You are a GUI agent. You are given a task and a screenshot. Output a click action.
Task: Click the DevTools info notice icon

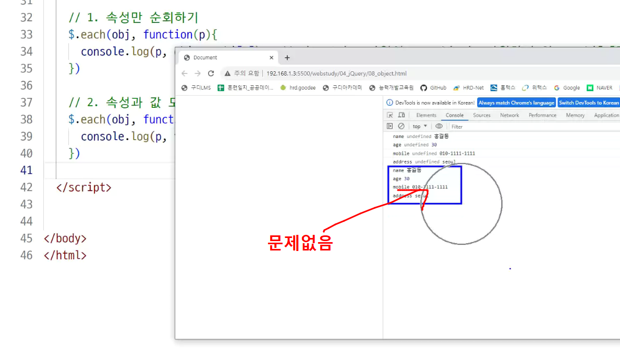390,103
